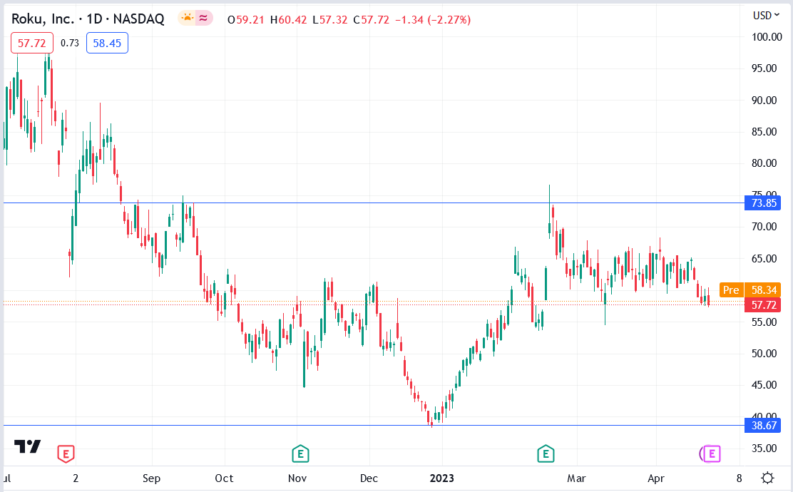The image size is (793, 492).
Task: Click the purple upcoming earnings E marker
Action: pos(711,454)
